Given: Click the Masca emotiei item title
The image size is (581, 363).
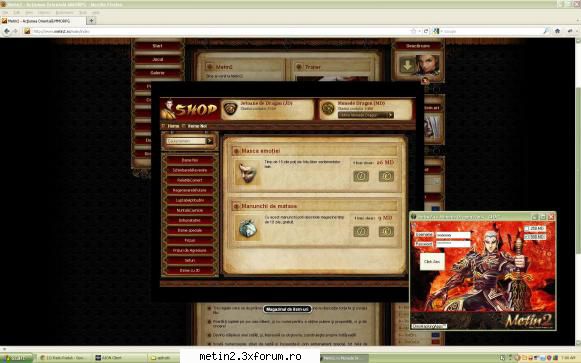Looking at the screenshot, I should click(261, 151).
